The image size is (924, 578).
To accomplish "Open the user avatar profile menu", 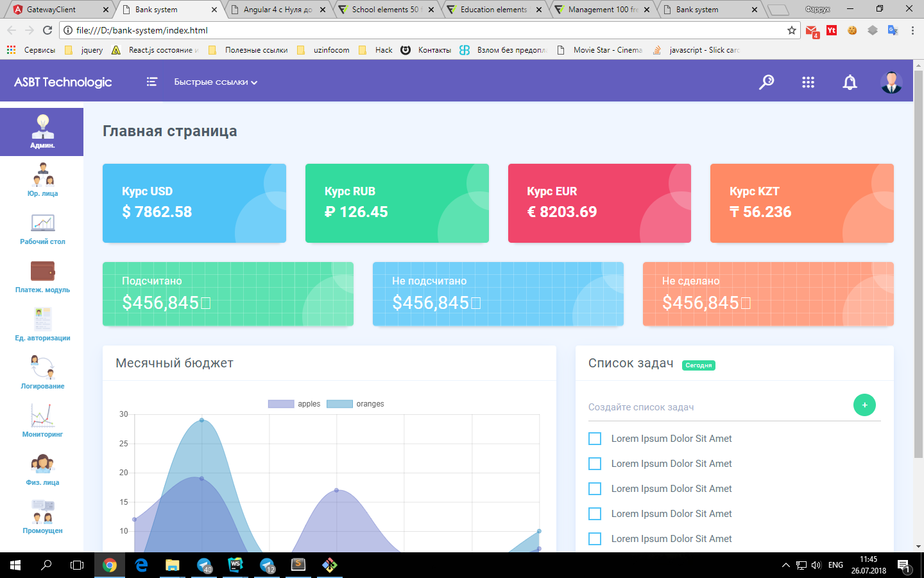I will tap(891, 82).
